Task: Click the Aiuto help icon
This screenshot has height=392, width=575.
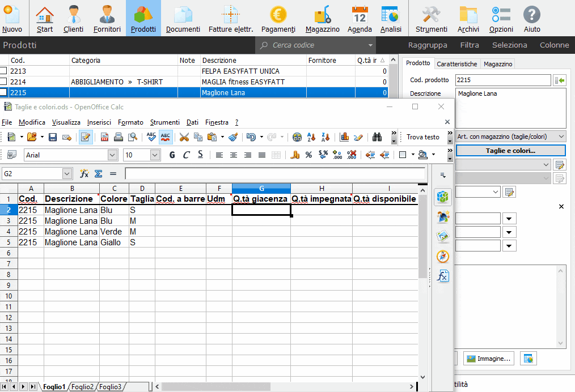Action: point(532,18)
